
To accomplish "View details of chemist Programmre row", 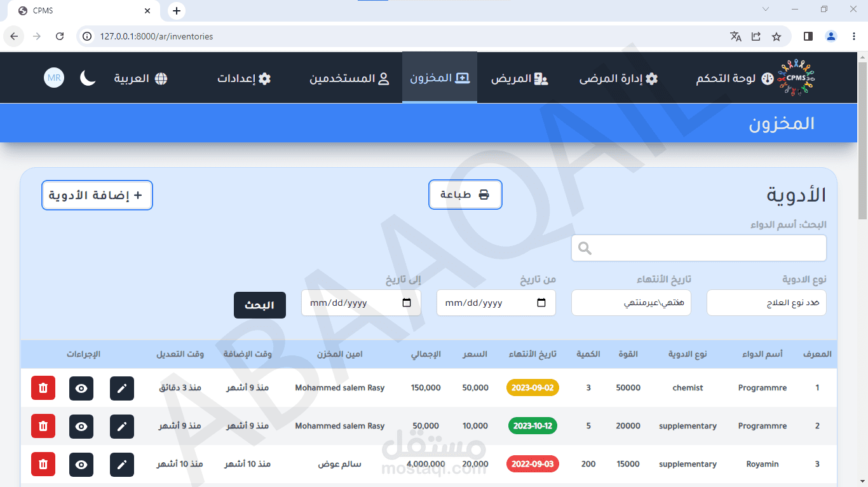I will pos(81,388).
